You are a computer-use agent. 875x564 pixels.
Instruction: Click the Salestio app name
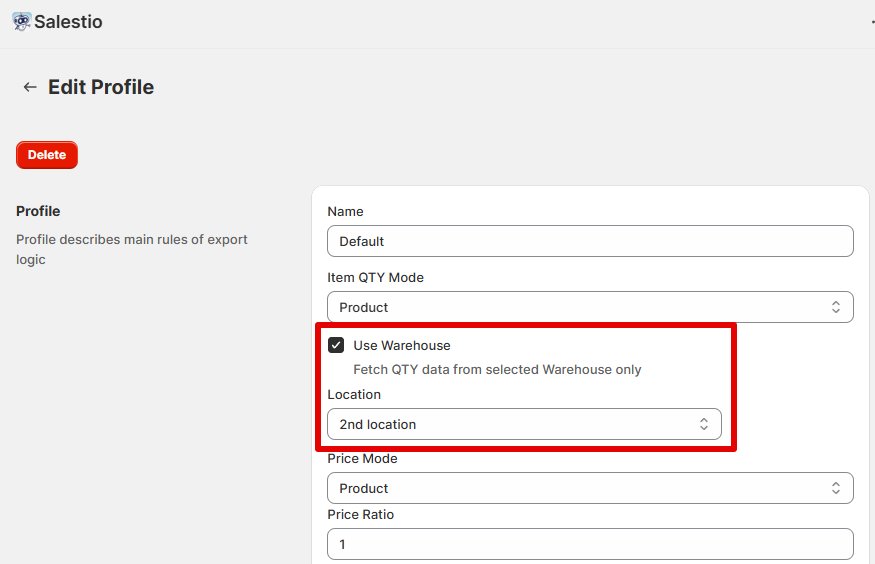click(68, 21)
